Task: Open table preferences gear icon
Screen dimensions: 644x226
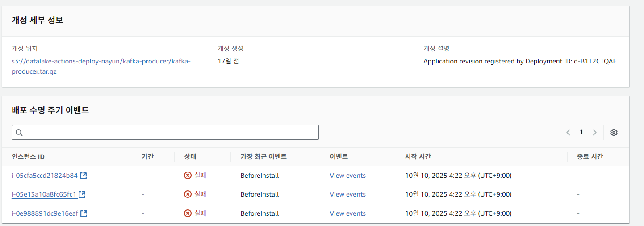Action: pos(614,132)
